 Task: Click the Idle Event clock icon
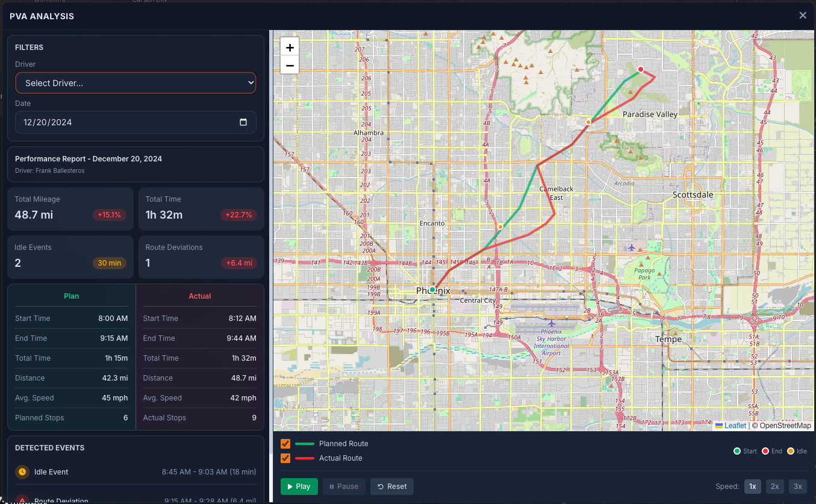pos(22,472)
